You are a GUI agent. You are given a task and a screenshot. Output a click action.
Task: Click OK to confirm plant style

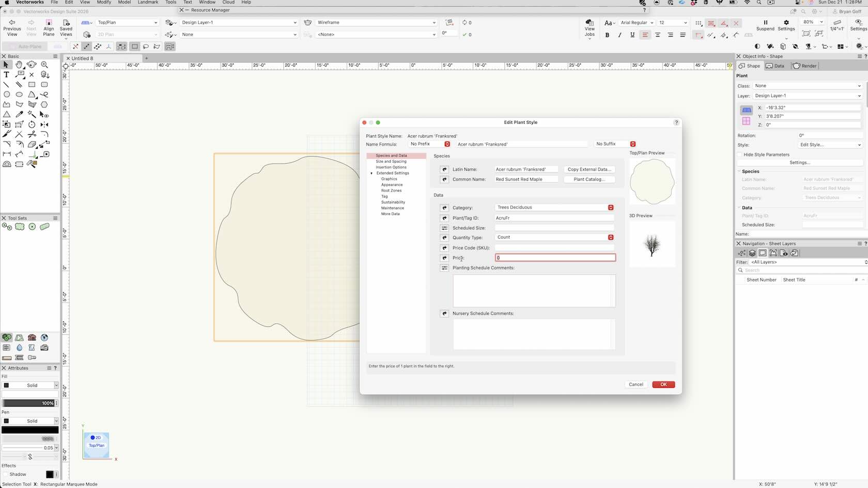(663, 384)
